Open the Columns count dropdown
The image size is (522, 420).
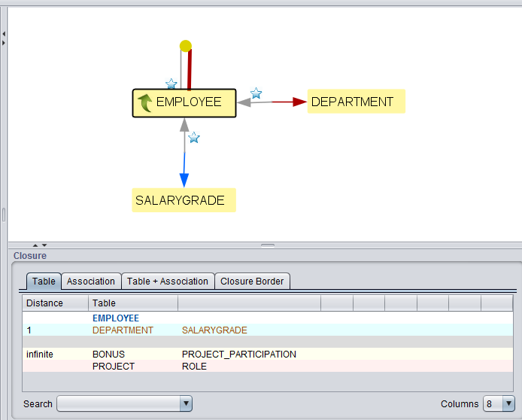(x=507, y=404)
